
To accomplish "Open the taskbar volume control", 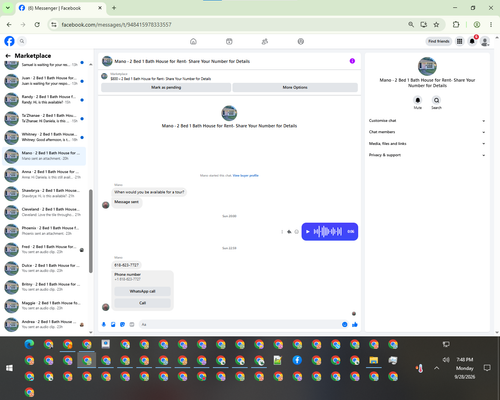I will coord(446,360).
